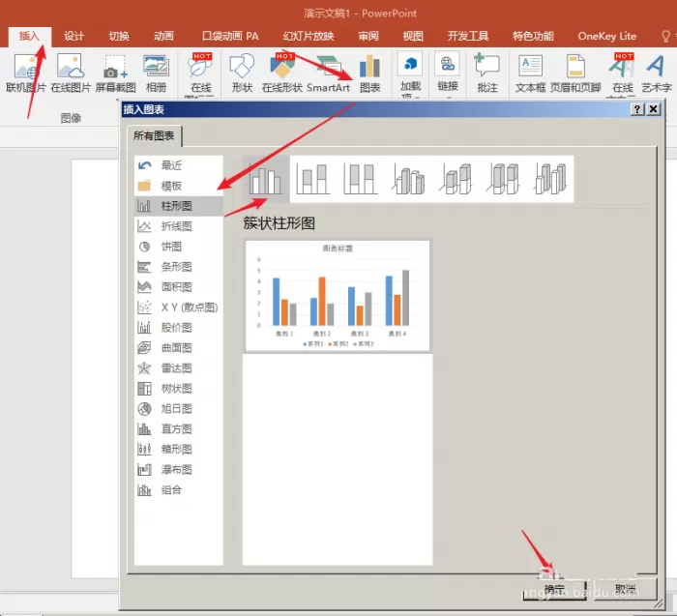The width and height of the screenshot is (677, 616).
Task: Choose 旭日图 sunburst category
Action: click(179, 409)
